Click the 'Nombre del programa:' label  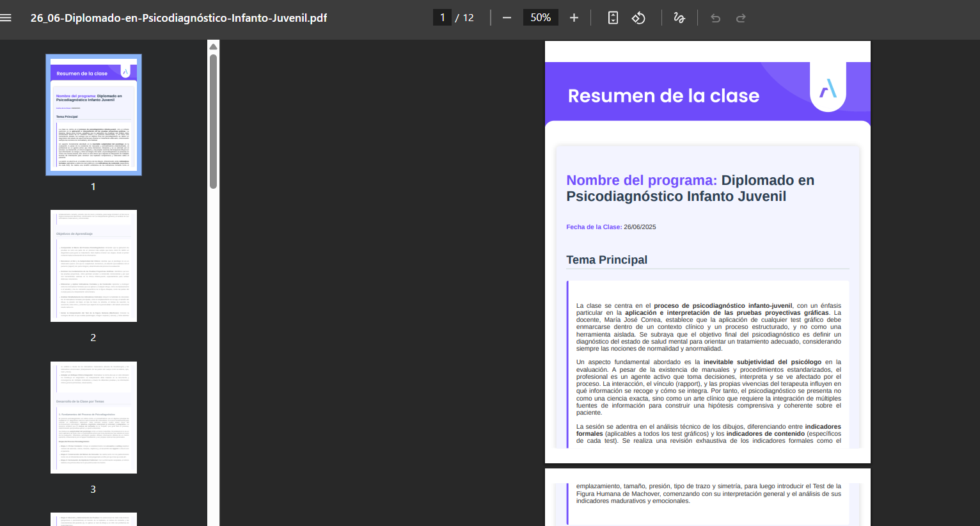click(642, 180)
